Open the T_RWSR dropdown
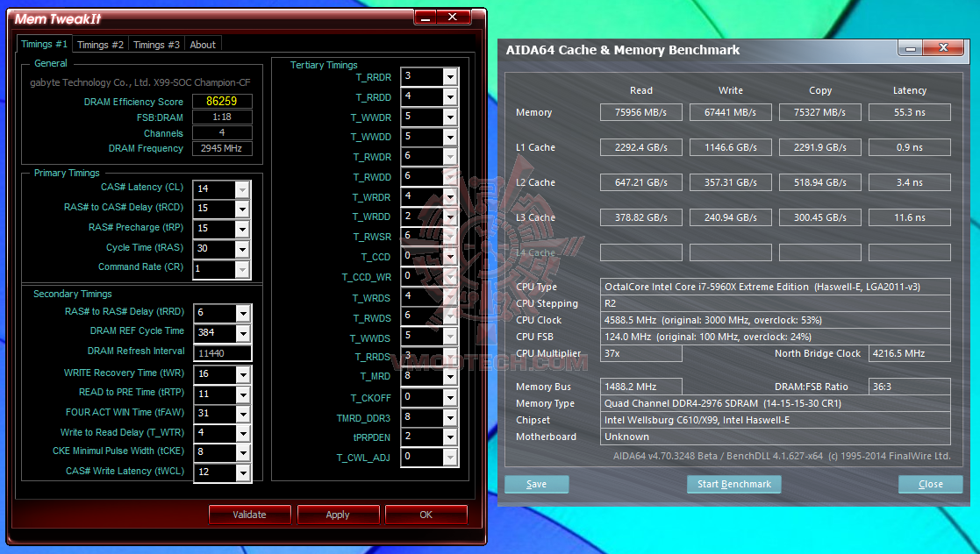The height and width of the screenshot is (554, 980). click(x=450, y=236)
